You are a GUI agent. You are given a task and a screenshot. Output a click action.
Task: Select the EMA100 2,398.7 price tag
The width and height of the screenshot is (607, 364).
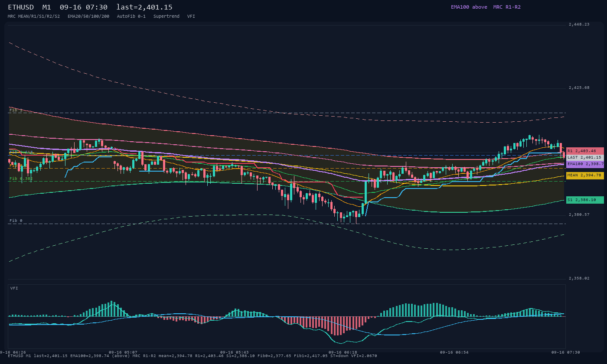coord(585,164)
